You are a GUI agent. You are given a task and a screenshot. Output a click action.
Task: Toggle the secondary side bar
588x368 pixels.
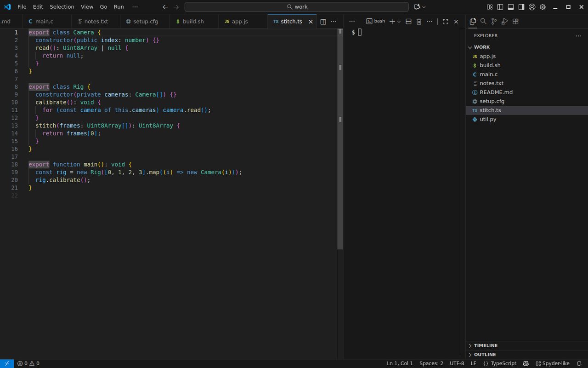click(521, 7)
